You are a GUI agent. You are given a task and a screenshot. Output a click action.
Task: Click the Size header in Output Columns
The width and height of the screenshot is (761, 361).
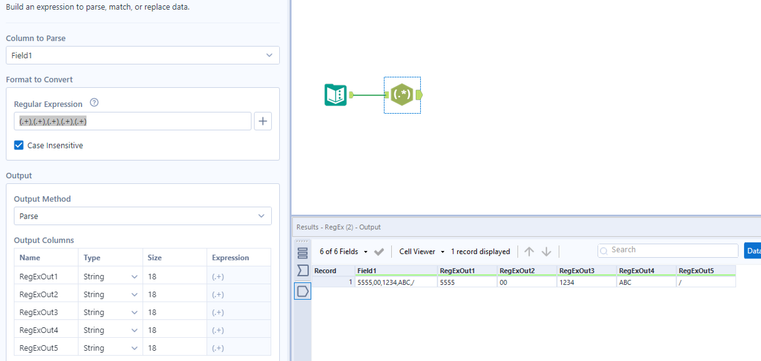tap(175, 258)
